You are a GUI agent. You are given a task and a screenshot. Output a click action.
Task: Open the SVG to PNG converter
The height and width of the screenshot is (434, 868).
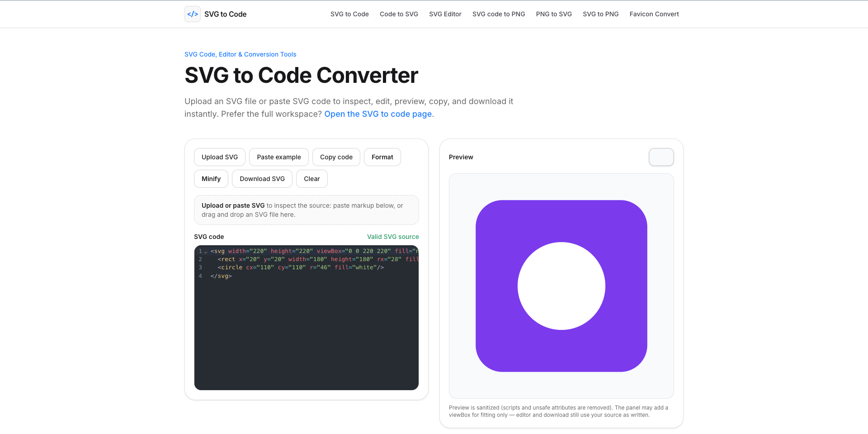pos(600,14)
